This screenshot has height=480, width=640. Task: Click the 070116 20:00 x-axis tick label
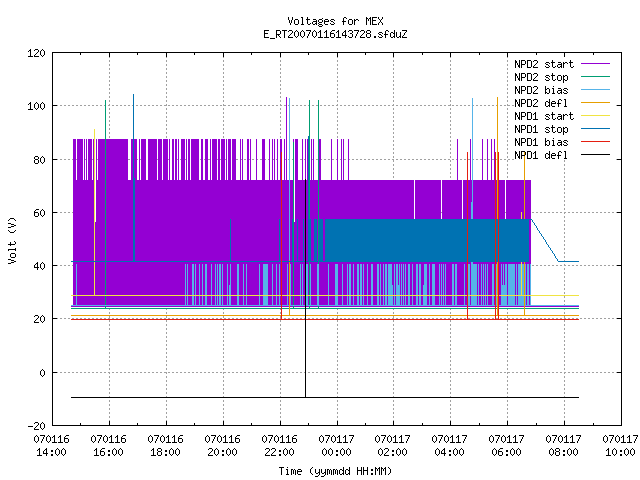(x=222, y=446)
